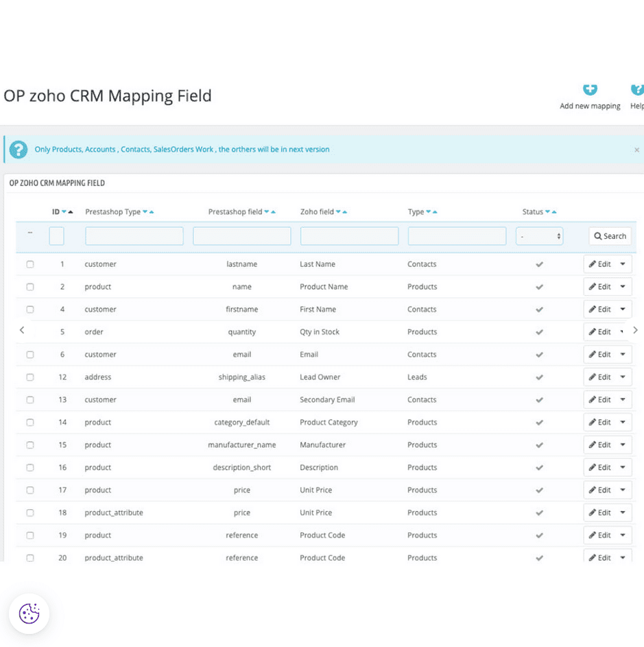
Task: Sort ID column descending
Action: pyautogui.click(x=64, y=212)
